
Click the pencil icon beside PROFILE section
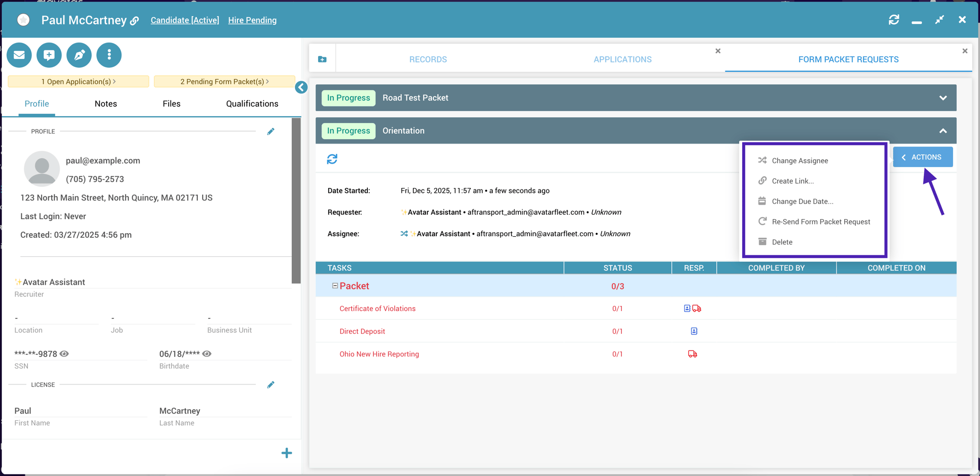(271, 131)
